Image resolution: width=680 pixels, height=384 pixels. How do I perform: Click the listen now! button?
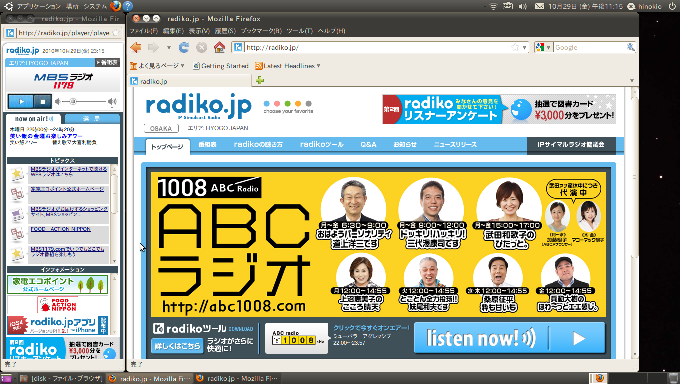click(510, 338)
